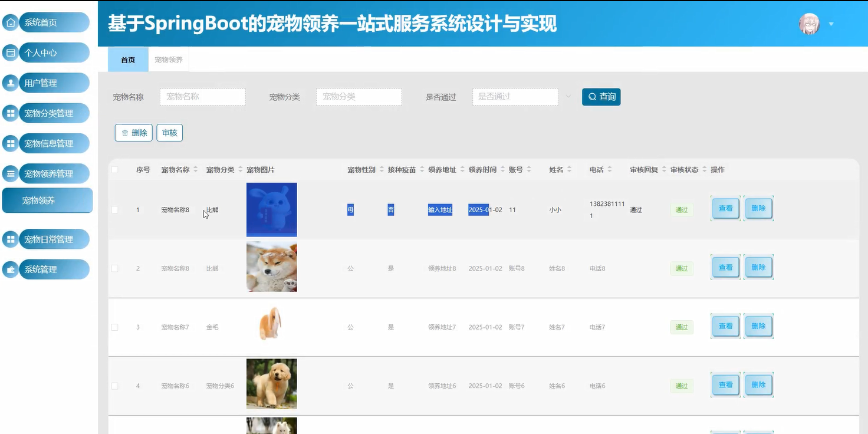The image size is (868, 434).
Task: Select the list icon for 宠物领养管理
Action: [9, 173]
